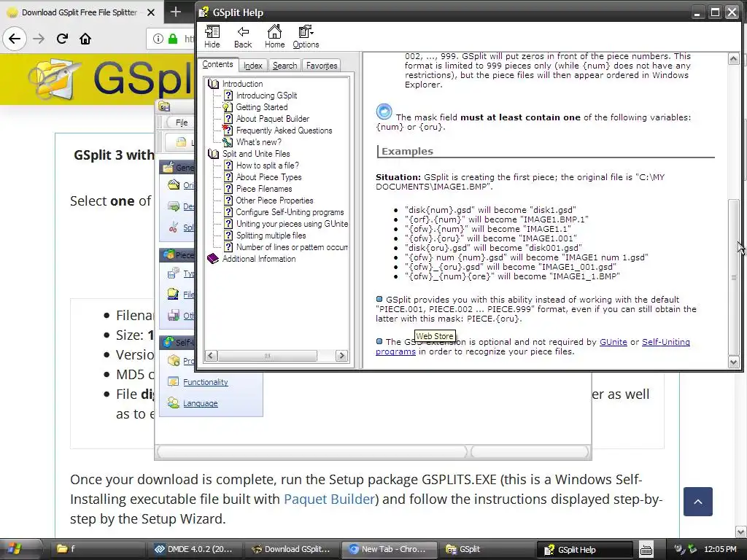This screenshot has height=560, width=747.
Task: Switch to the Contents tab
Action: pos(217,64)
